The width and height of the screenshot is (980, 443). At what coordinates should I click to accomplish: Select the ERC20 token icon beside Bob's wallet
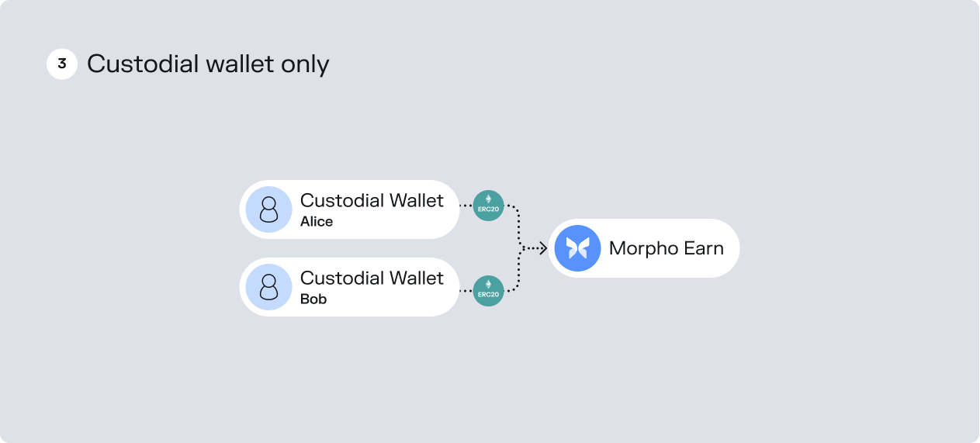coord(488,291)
